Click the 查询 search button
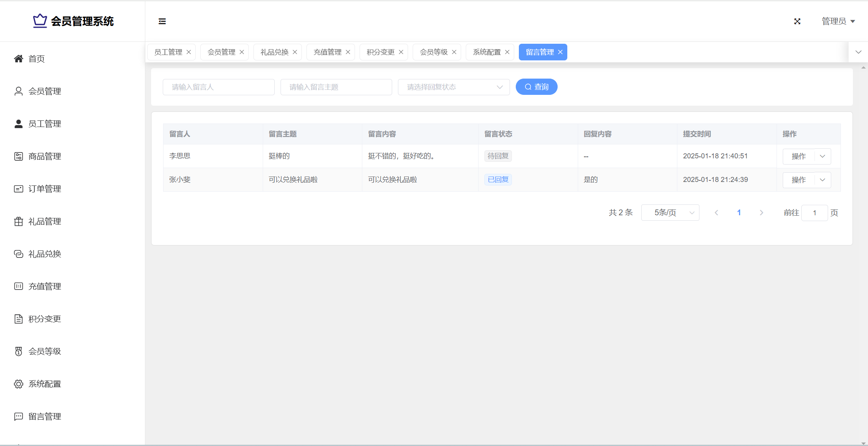 click(x=536, y=87)
